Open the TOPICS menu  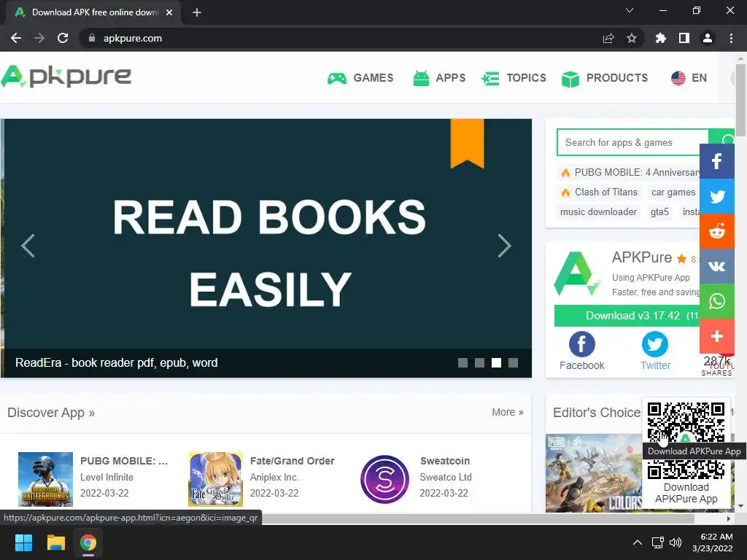514,78
